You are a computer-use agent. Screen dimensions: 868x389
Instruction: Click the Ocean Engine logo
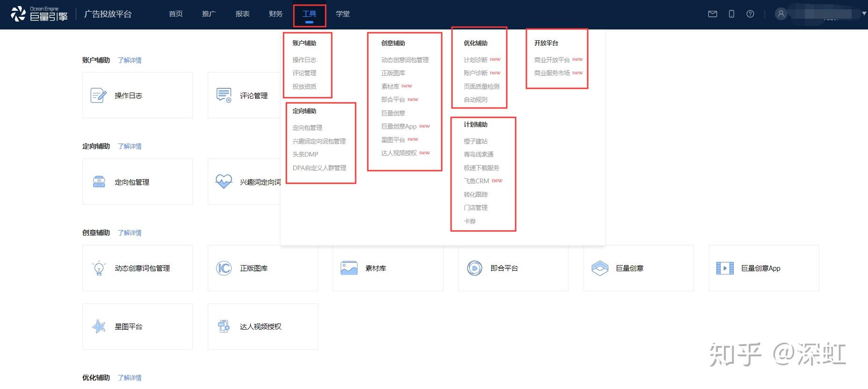pos(39,14)
